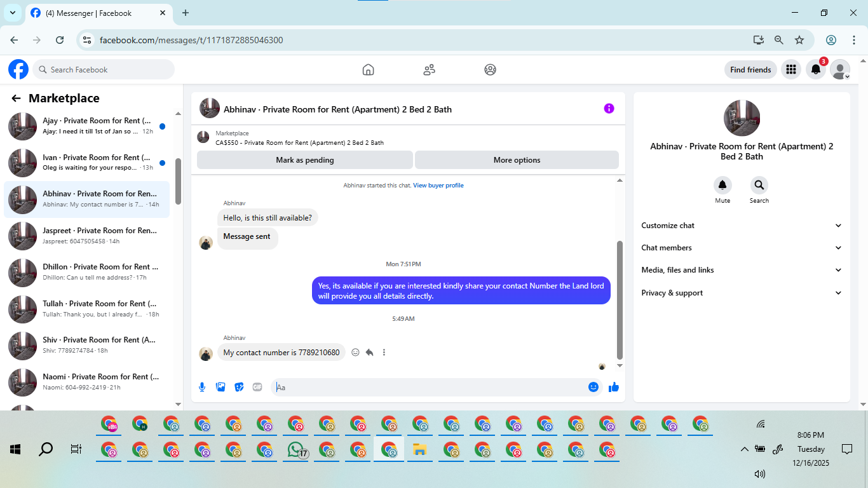Click More options button
Screen dimensions: 868x488
tap(517, 160)
